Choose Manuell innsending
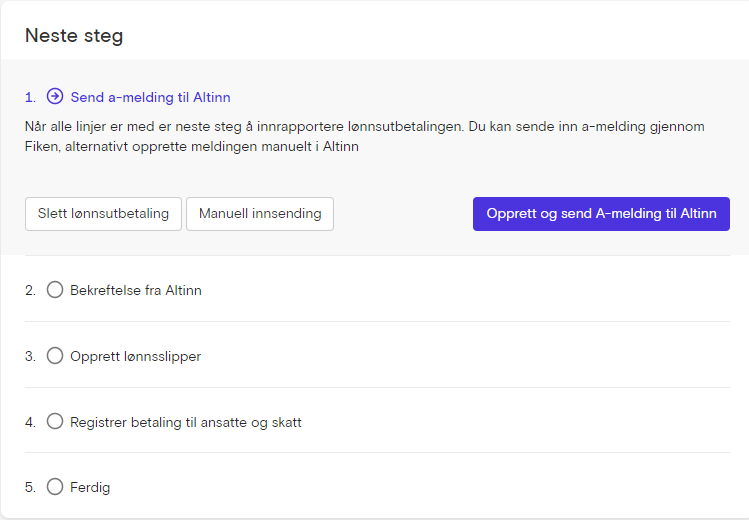This screenshot has width=749, height=520. (260, 214)
